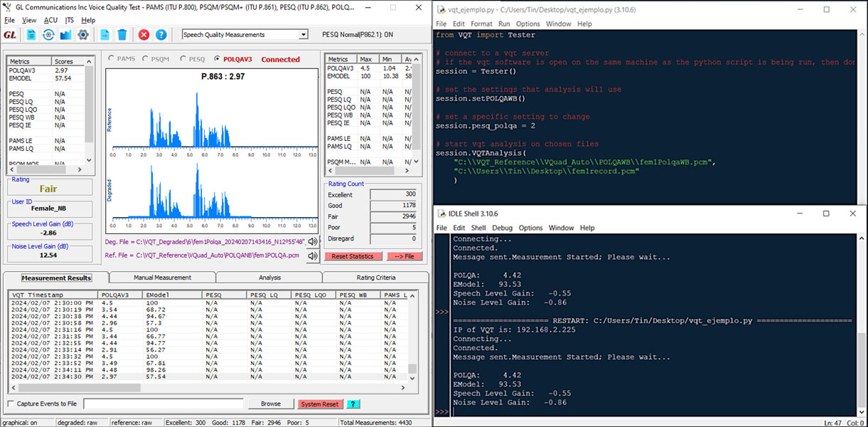Click the Browse button
The height and width of the screenshot is (427, 868).
(271, 404)
